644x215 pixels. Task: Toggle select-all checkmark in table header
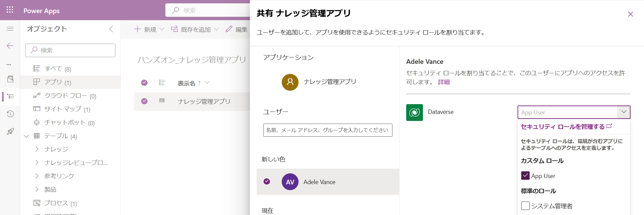pyautogui.click(x=144, y=83)
